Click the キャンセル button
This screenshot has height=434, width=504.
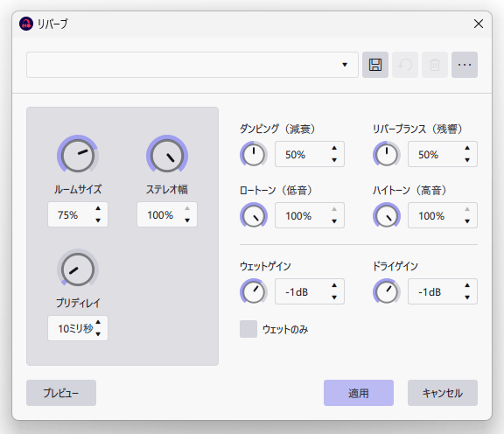tap(443, 393)
